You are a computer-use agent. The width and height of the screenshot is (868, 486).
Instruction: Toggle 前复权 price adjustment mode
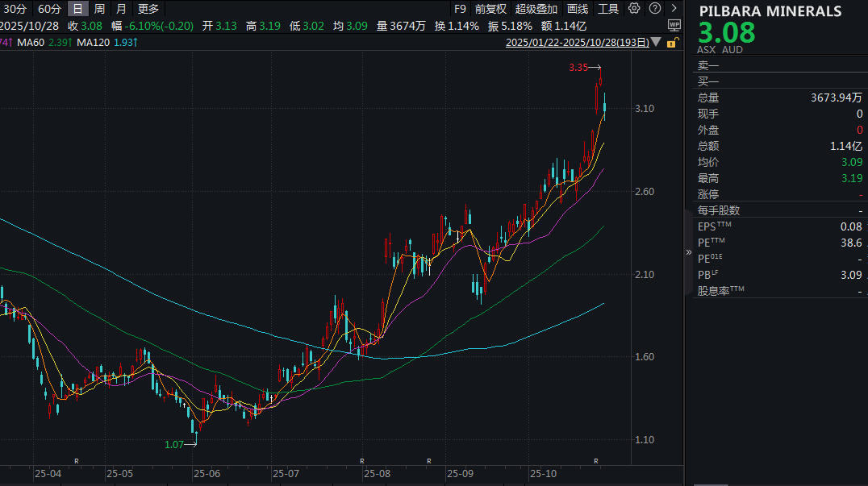[x=490, y=9]
